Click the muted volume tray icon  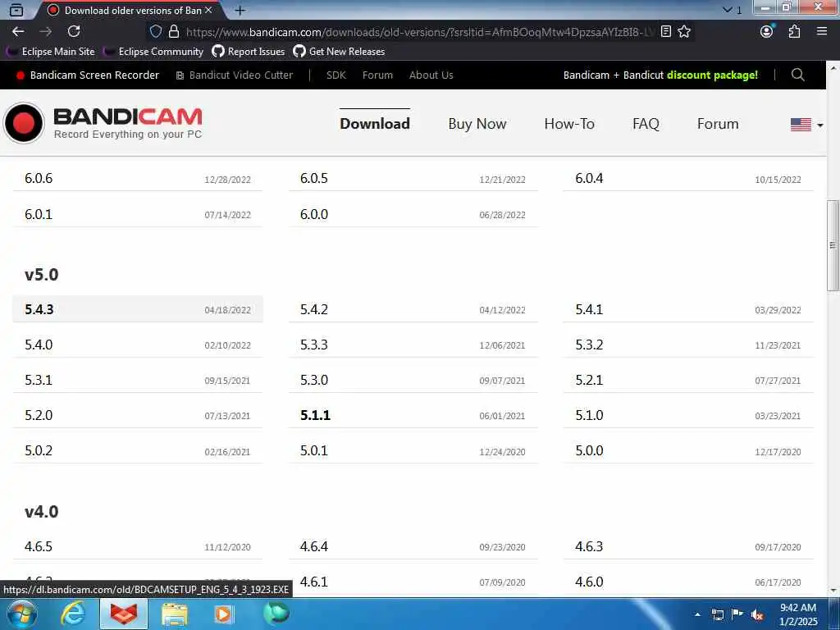pyautogui.click(x=757, y=614)
